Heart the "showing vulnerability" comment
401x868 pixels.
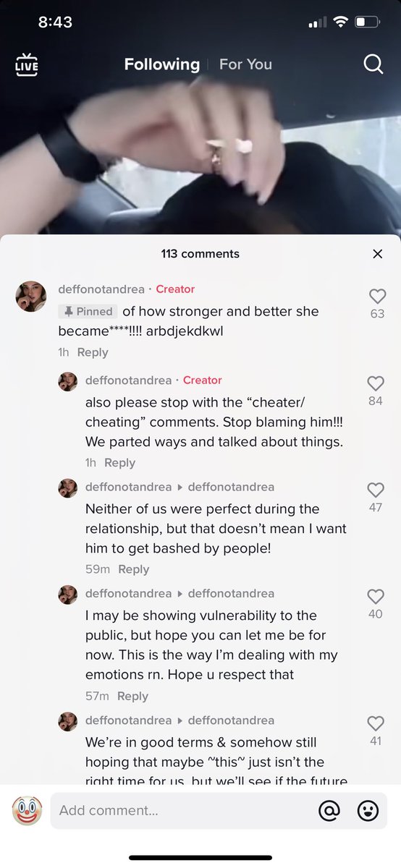tap(375, 597)
